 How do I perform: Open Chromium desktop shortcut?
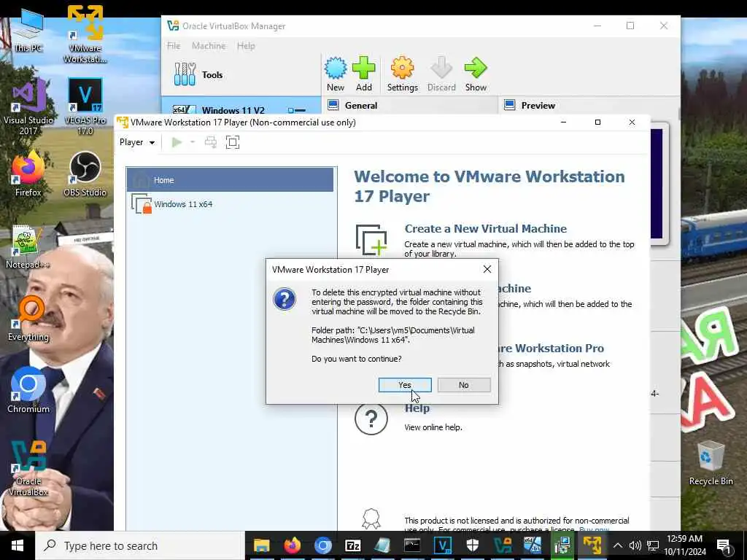(28, 389)
